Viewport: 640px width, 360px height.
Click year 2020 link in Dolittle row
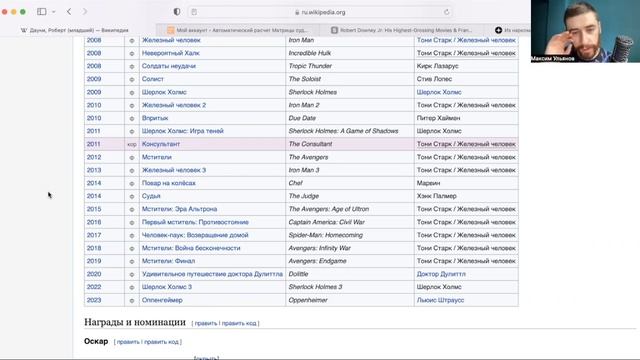pyautogui.click(x=94, y=274)
